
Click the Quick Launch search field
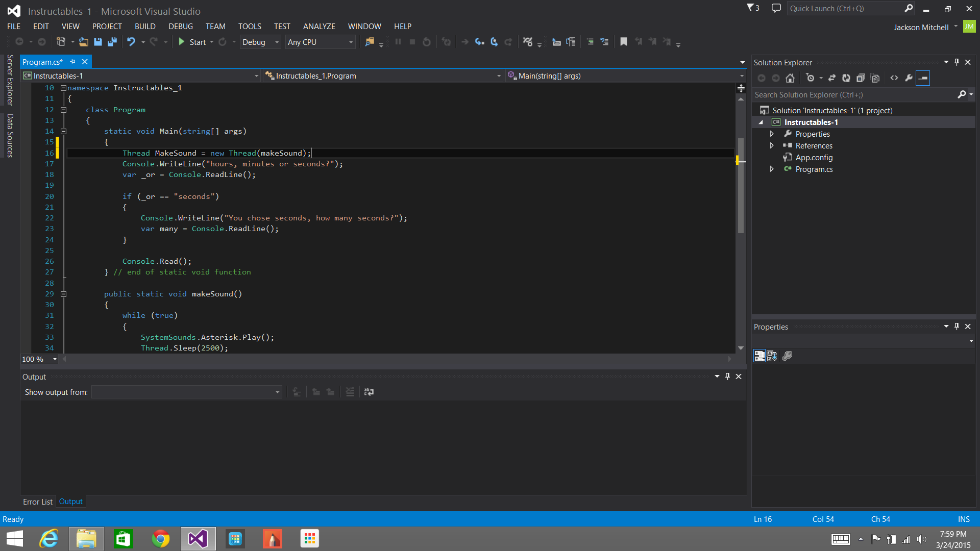[x=851, y=8]
